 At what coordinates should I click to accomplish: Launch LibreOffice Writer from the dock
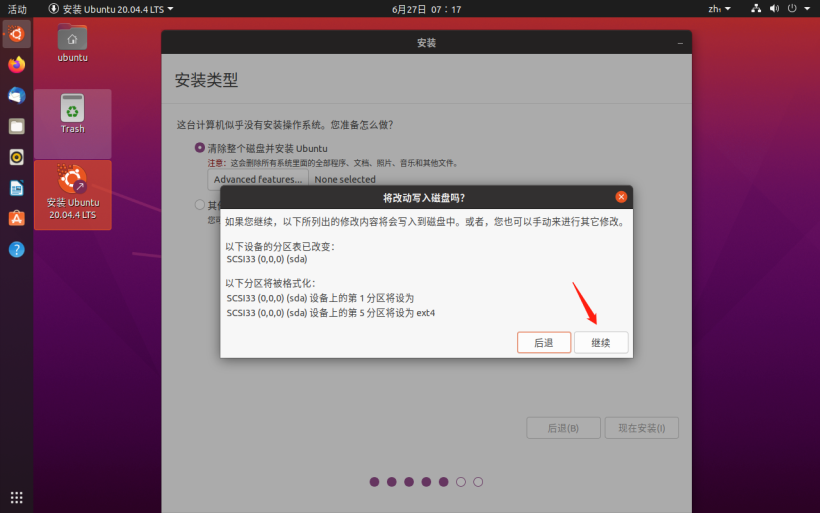pyautogui.click(x=16, y=188)
